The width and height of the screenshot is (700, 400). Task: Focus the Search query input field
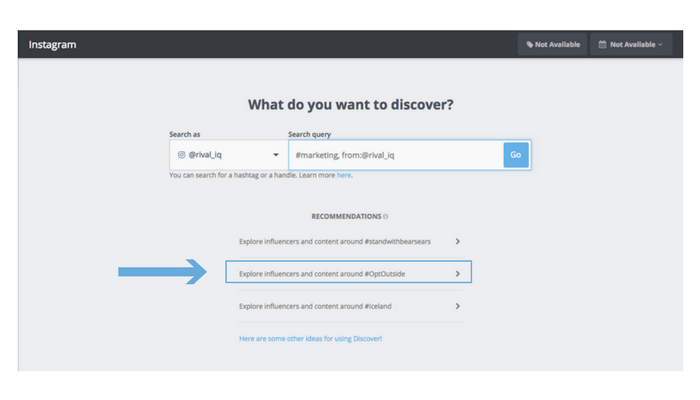(x=395, y=155)
